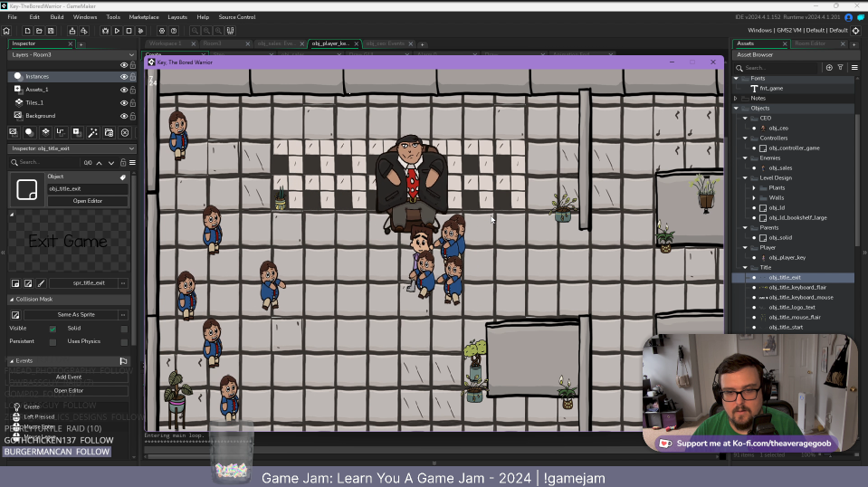Toggle visibility of the Instances layer
The image size is (868, 487).
tap(124, 77)
